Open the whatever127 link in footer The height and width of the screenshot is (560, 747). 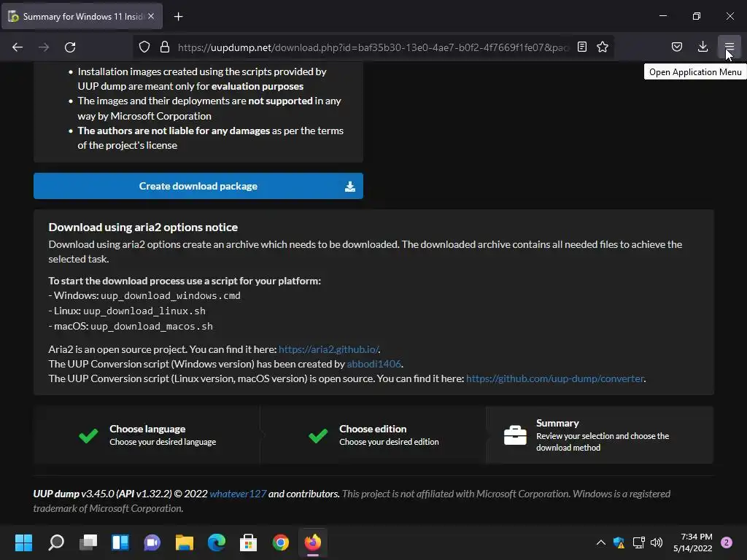pos(238,494)
